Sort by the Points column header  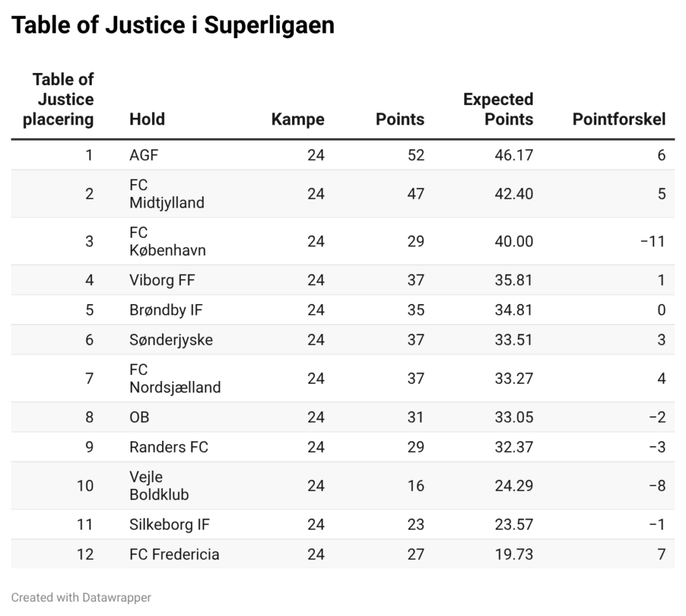point(400,119)
